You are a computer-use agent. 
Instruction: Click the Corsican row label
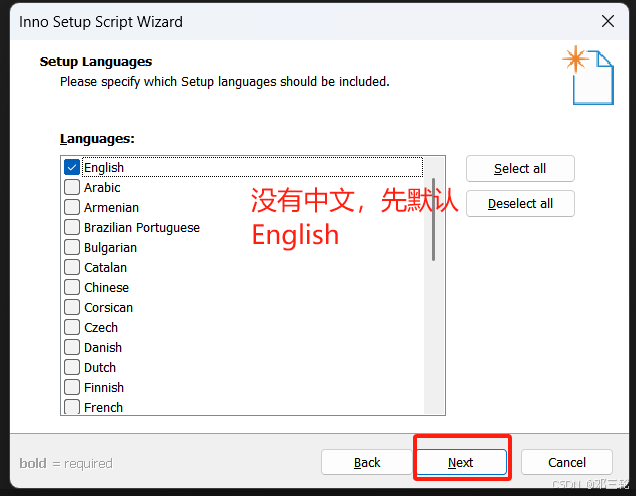[108, 308]
